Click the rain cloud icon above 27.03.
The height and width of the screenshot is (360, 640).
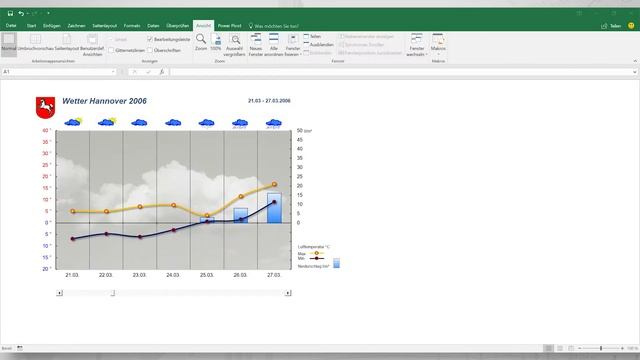click(273, 123)
